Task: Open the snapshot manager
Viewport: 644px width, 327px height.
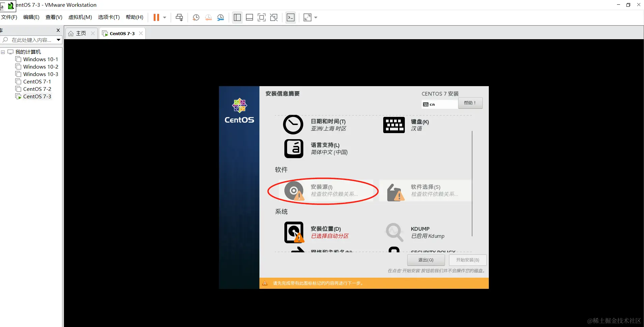Action: (221, 18)
